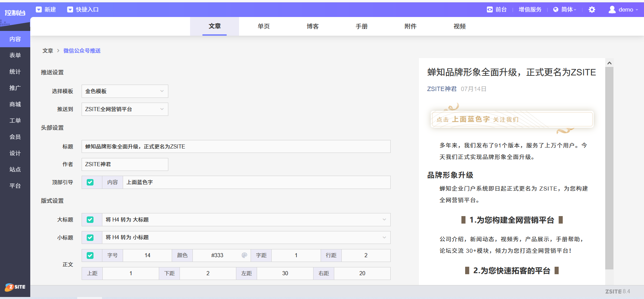Screen dimensions: 644x299
Task: Expand the 小标题 conversion dropdown
Action: pyautogui.click(x=246, y=238)
